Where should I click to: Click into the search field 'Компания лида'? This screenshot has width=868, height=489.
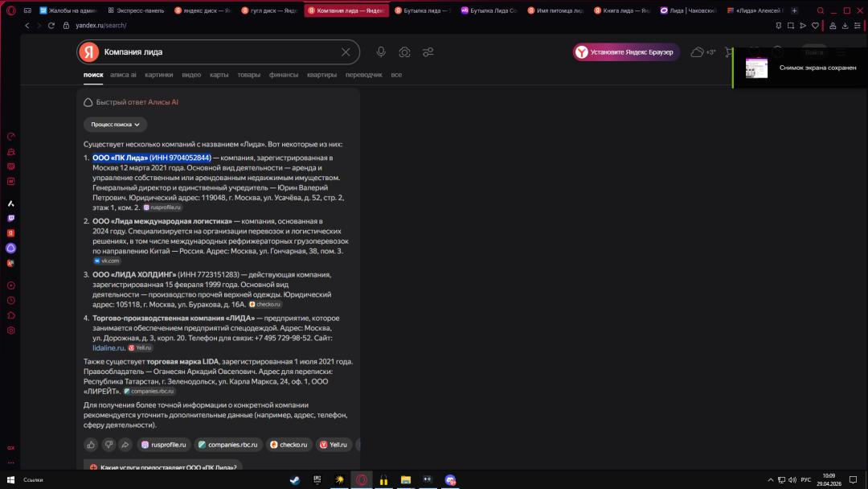219,52
